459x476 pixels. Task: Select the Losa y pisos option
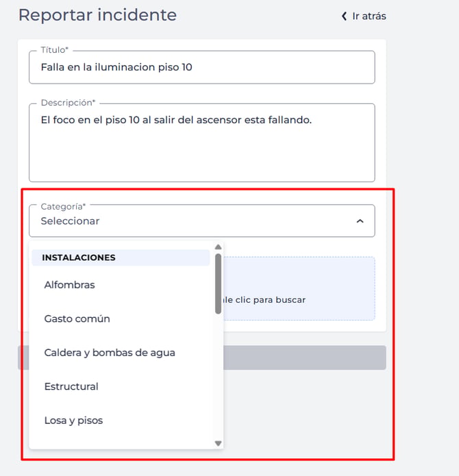click(121, 421)
